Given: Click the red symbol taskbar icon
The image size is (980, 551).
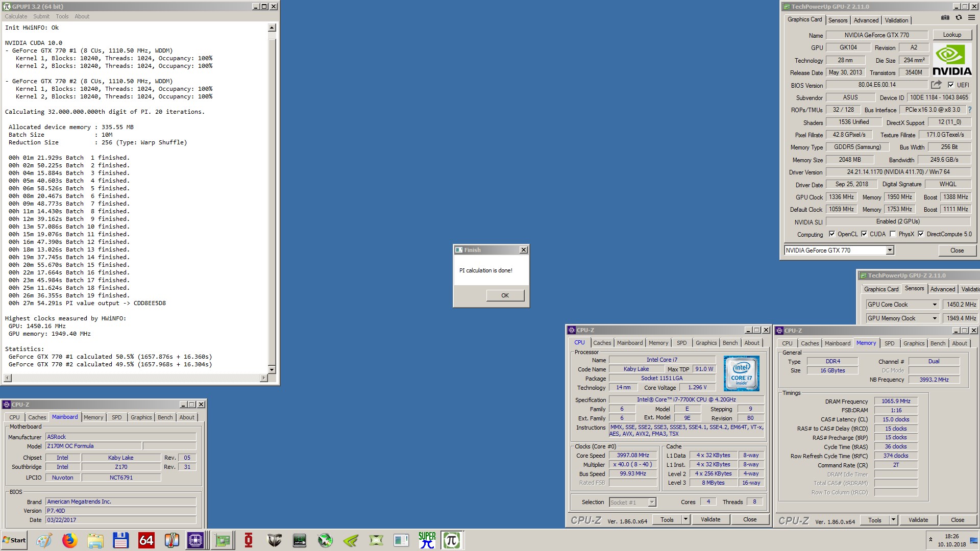Looking at the screenshot, I should tap(249, 540).
